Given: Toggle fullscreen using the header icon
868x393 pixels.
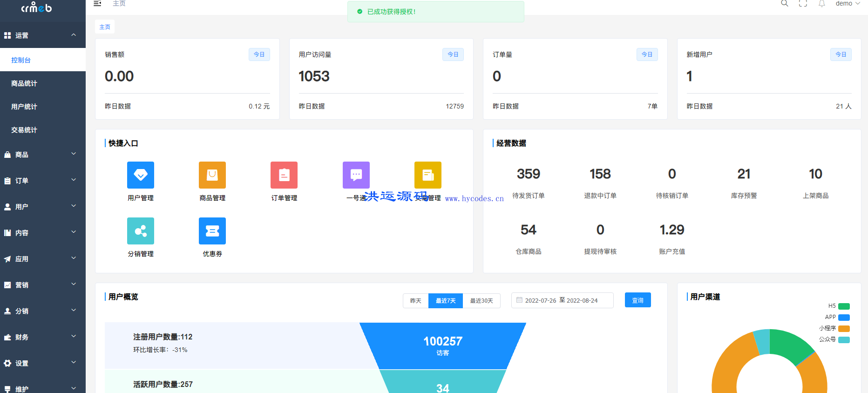Looking at the screenshot, I should [x=803, y=3].
